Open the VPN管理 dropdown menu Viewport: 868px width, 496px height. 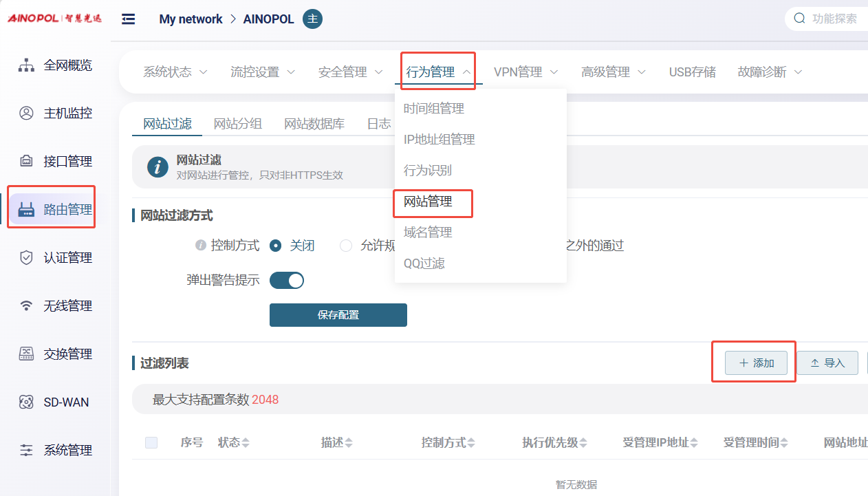(x=525, y=72)
